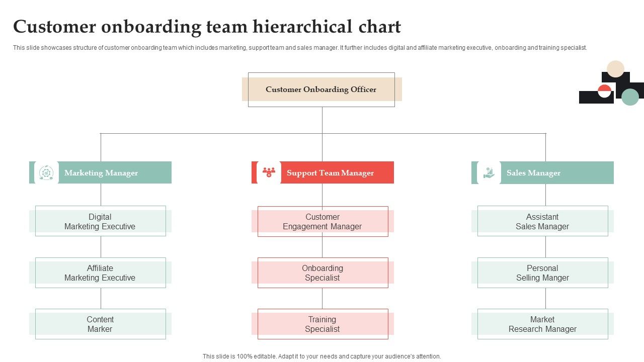
Task: Click the Affiliate Marketing Executive box
Action: click(100, 273)
